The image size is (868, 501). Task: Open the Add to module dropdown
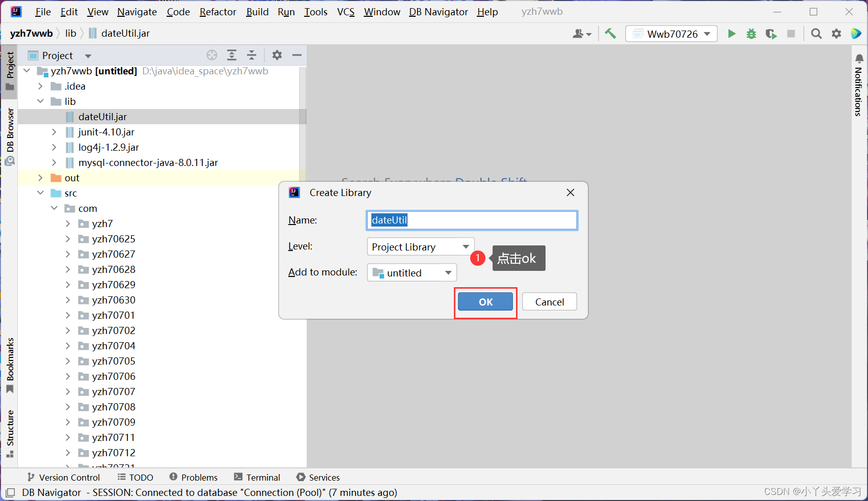pos(412,273)
